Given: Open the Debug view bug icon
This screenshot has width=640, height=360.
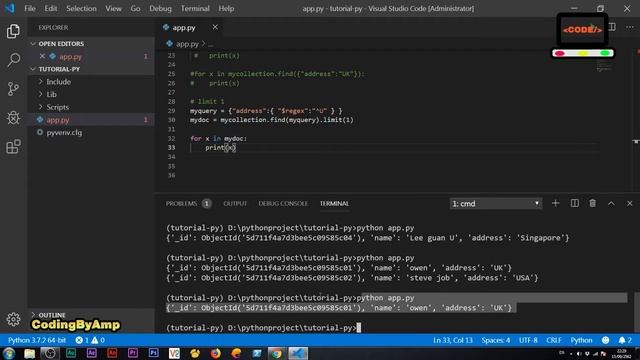Looking at the screenshot, I should coord(13,118).
